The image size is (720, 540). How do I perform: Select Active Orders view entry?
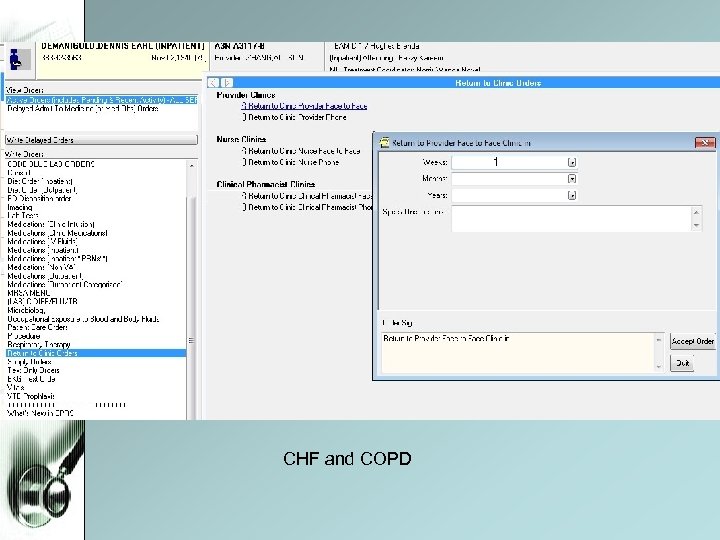[101, 100]
